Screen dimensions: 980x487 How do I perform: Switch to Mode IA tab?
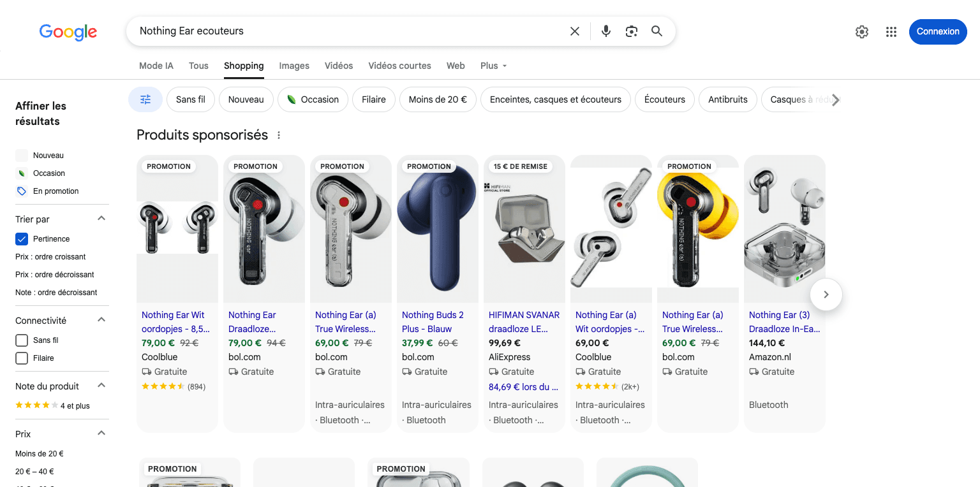point(156,66)
